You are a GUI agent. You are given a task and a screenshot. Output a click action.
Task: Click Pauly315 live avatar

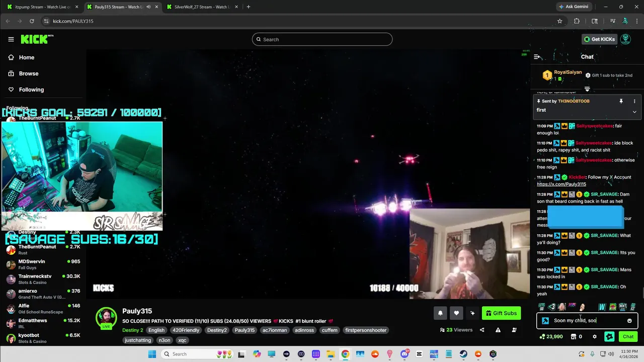coord(106,318)
